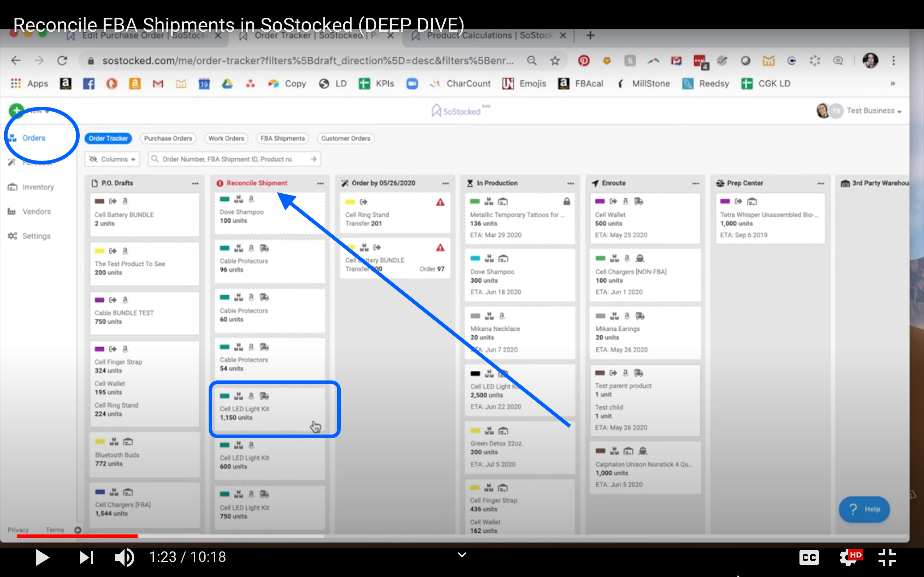Skip to the next video
The width and height of the screenshot is (924, 577).
[x=86, y=557]
